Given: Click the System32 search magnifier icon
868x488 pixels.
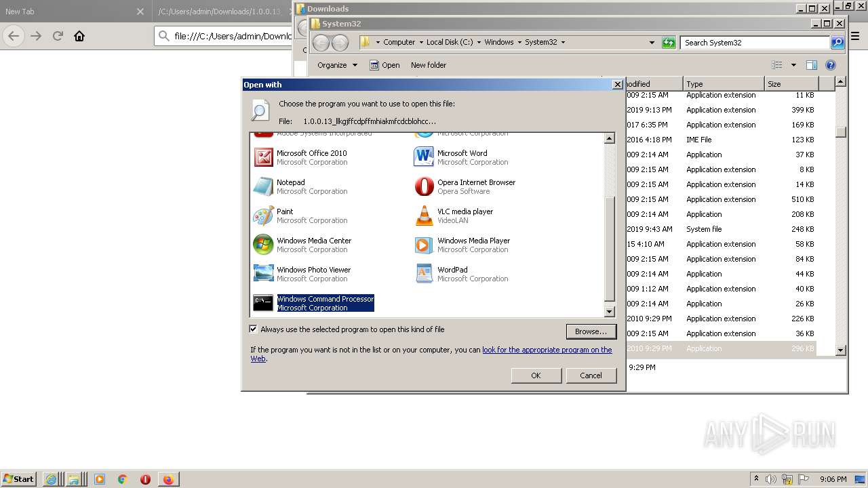Looking at the screenshot, I should click(837, 42).
